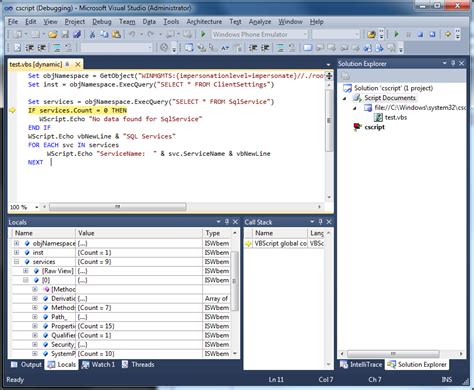The image size is (474, 390).
Task: Expand the Path_ node in Locals
Action: pyautogui.click(x=35, y=317)
